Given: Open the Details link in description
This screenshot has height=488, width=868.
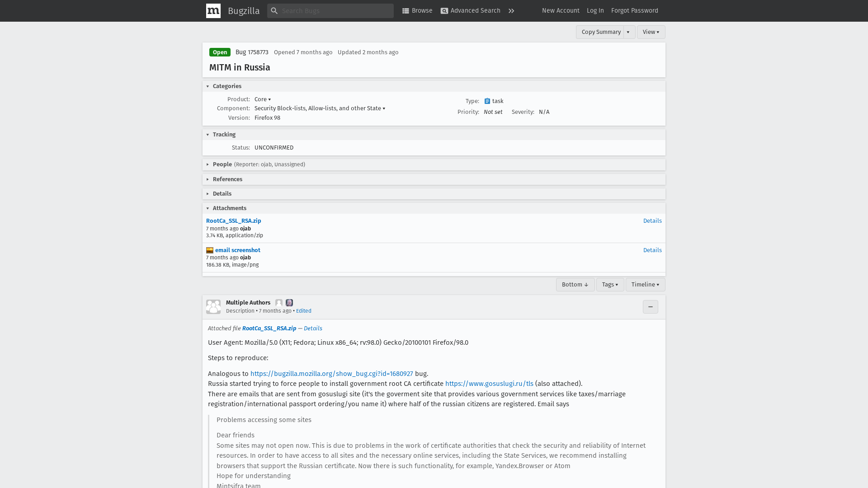Looking at the screenshot, I should (313, 328).
